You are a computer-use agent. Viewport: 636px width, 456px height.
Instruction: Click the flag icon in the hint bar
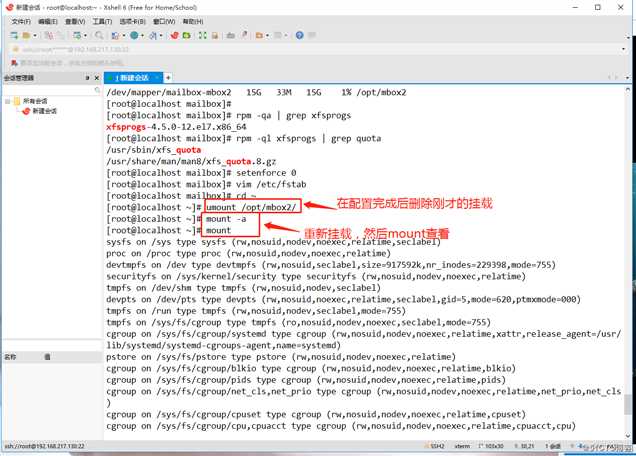tap(14, 63)
